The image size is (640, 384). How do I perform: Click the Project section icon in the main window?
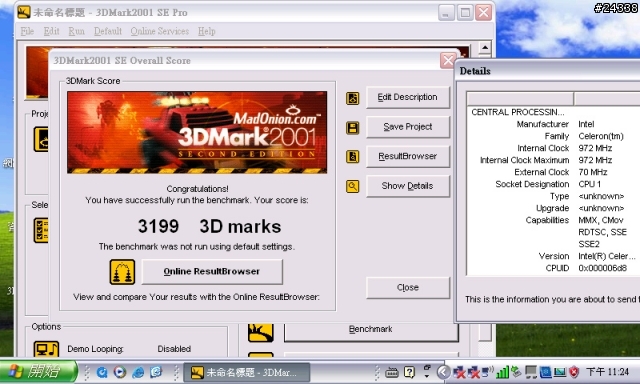41,139
